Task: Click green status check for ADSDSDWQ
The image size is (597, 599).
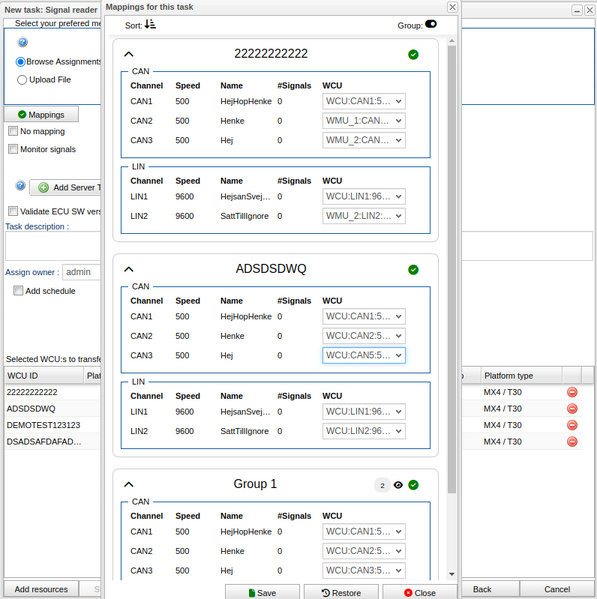Action: 413,270
